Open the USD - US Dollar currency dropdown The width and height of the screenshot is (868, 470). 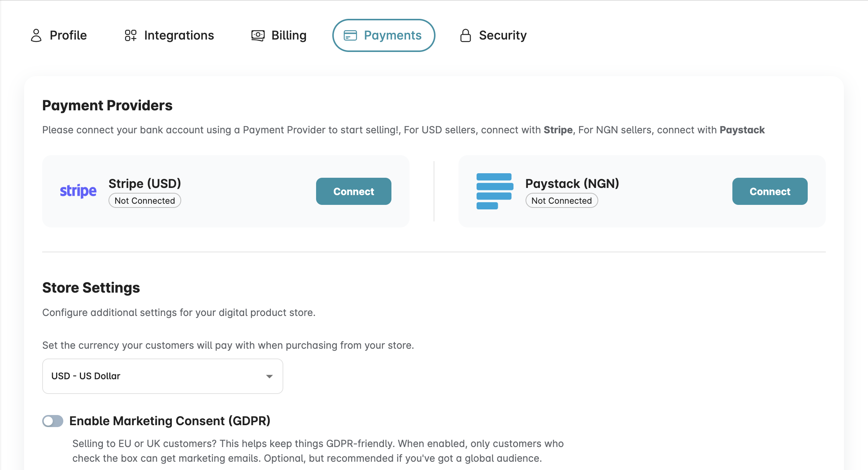(x=162, y=376)
